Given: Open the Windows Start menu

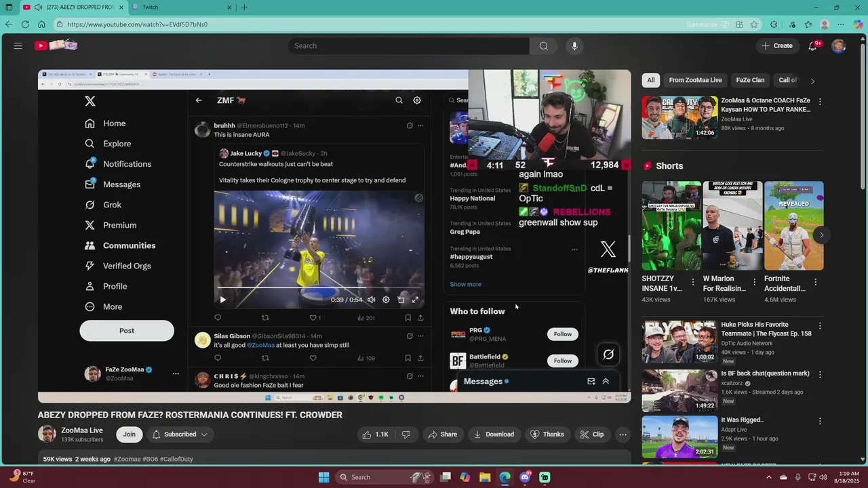Looking at the screenshot, I should pyautogui.click(x=324, y=477).
